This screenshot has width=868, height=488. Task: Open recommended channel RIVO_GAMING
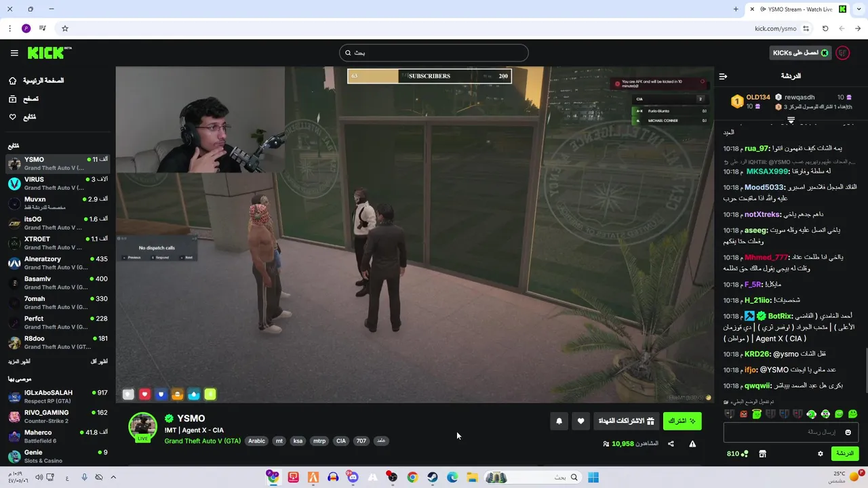tap(58, 416)
